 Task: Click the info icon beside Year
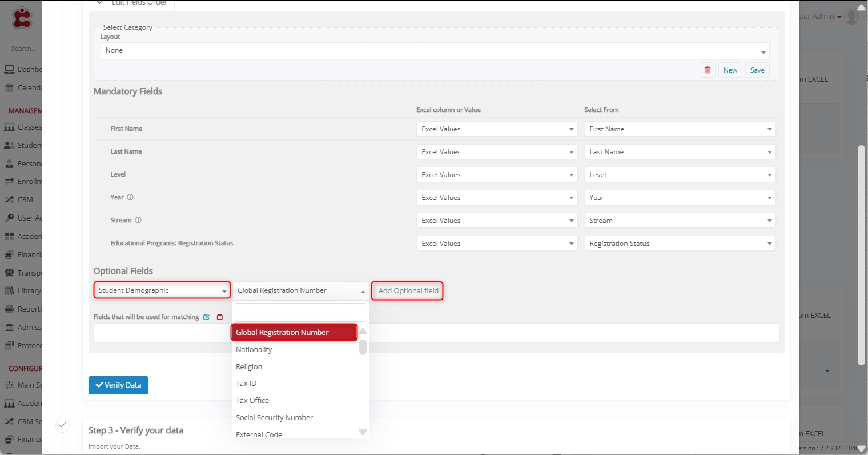click(x=130, y=197)
